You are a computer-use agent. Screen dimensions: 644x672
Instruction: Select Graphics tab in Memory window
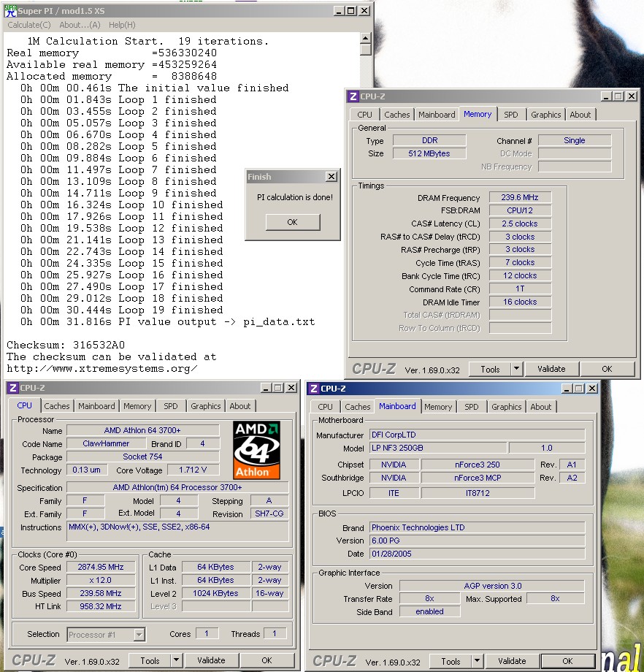pyautogui.click(x=546, y=115)
